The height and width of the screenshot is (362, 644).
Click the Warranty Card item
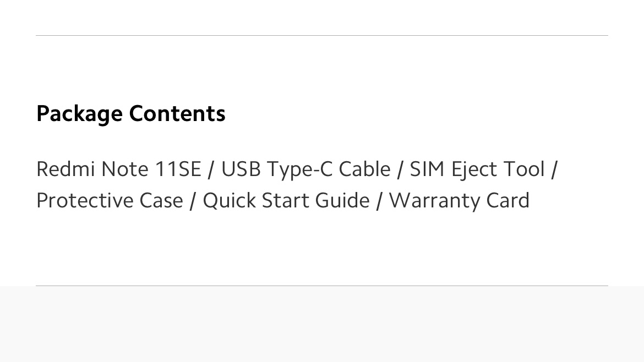(459, 200)
